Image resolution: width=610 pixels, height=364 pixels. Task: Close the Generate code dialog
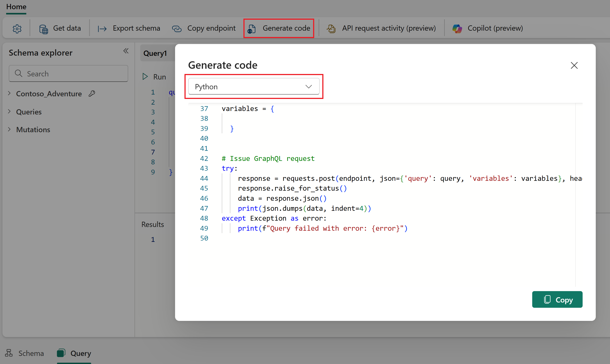(574, 65)
